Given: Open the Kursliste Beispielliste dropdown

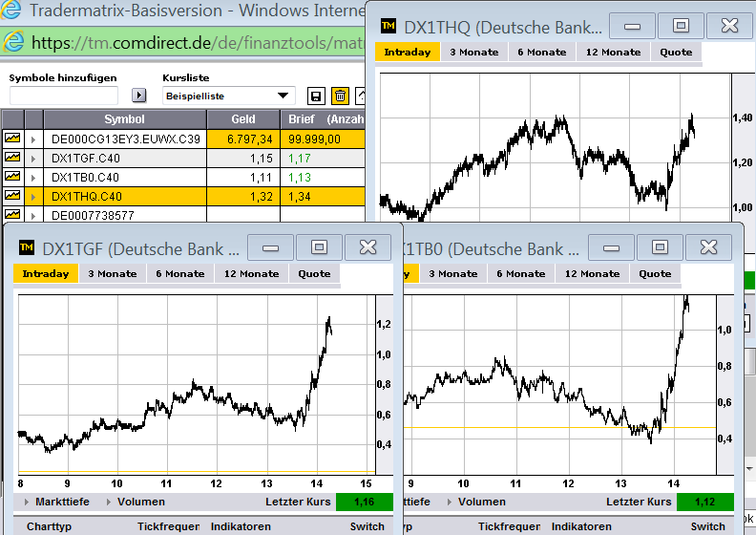Looking at the screenshot, I should pyautogui.click(x=228, y=96).
